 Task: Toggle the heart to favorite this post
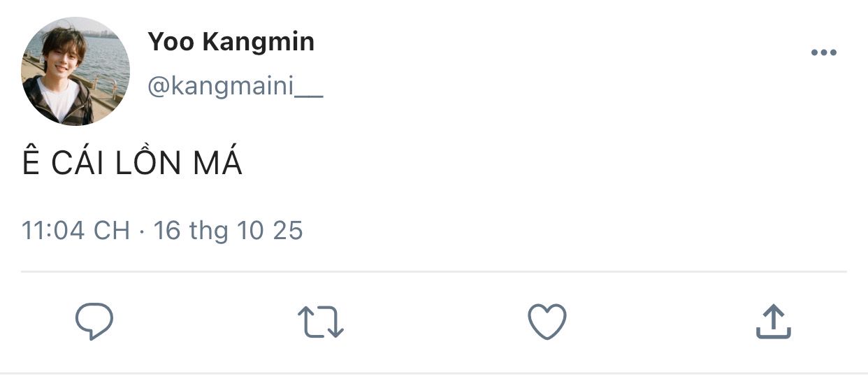(547, 322)
